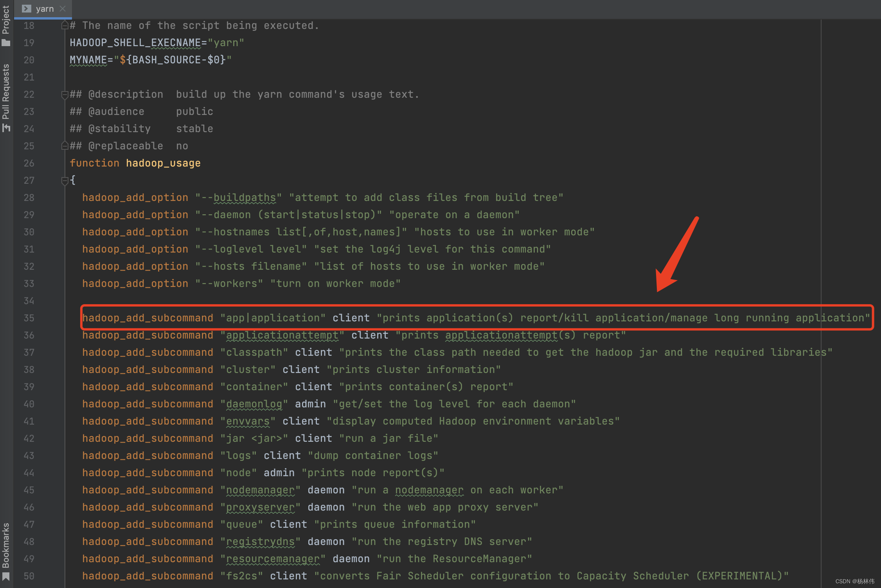Close the yarn editor tab
The width and height of the screenshot is (881, 588).
[63, 9]
